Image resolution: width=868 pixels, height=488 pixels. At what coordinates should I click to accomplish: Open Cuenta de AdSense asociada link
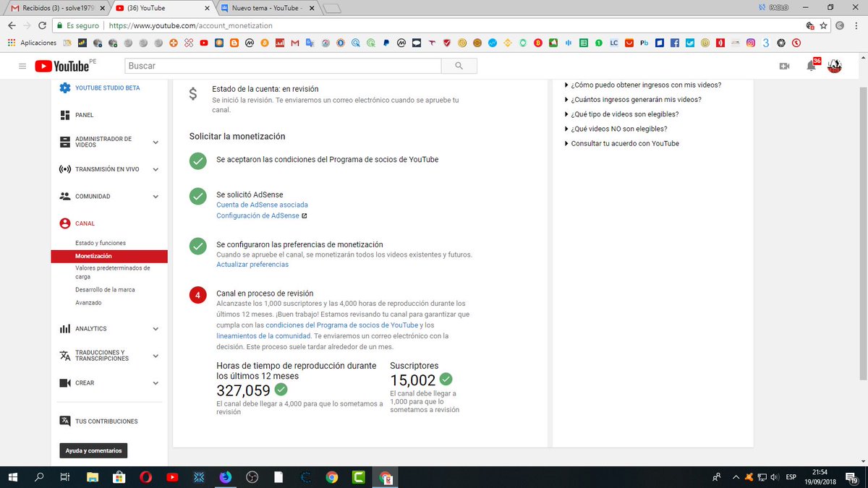click(262, 205)
